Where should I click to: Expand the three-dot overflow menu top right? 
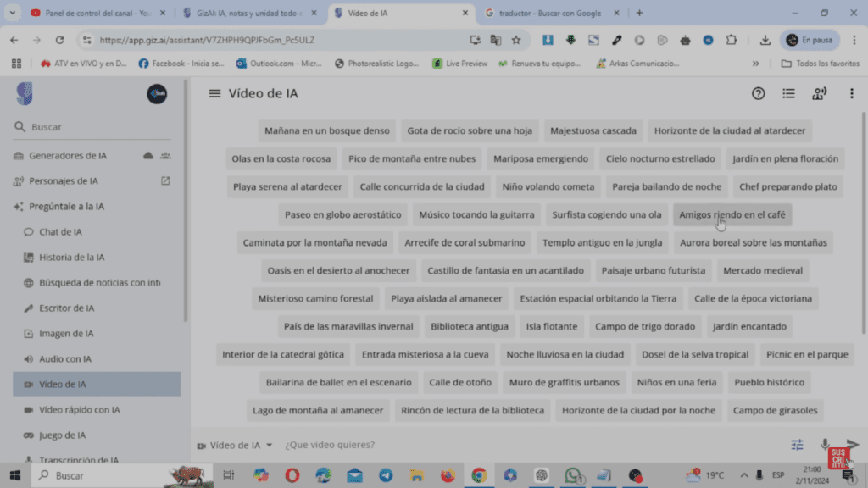[x=851, y=94]
